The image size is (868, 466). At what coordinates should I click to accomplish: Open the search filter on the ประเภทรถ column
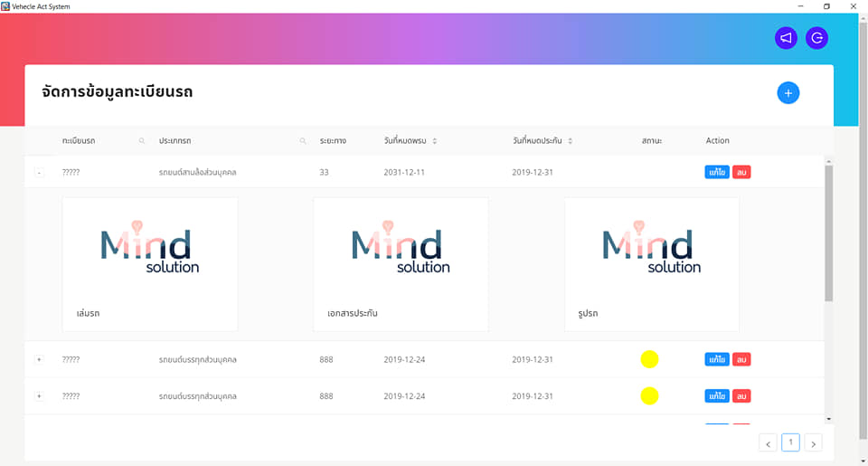click(303, 141)
